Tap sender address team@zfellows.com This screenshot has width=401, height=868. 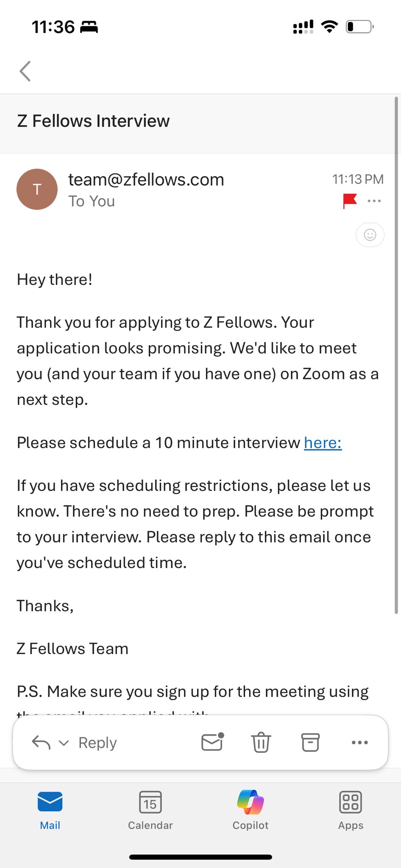coord(146,180)
